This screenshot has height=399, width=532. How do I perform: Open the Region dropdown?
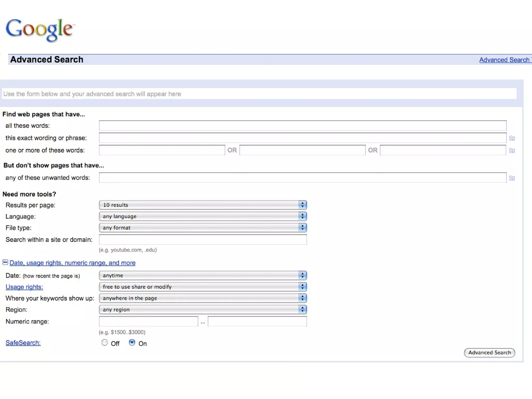click(x=203, y=310)
